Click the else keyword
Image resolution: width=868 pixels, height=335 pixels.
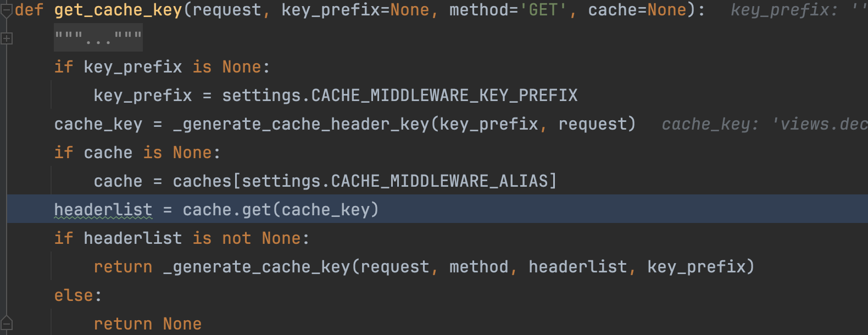[74, 295]
